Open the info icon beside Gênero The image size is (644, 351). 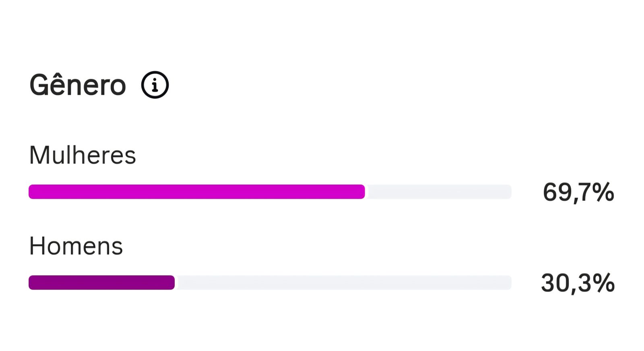[x=155, y=85]
